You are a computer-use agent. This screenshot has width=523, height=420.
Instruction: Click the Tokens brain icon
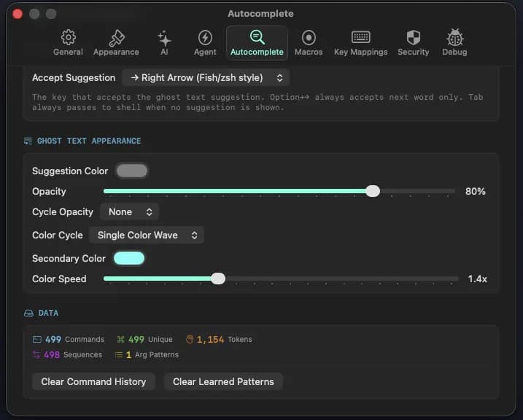click(190, 339)
